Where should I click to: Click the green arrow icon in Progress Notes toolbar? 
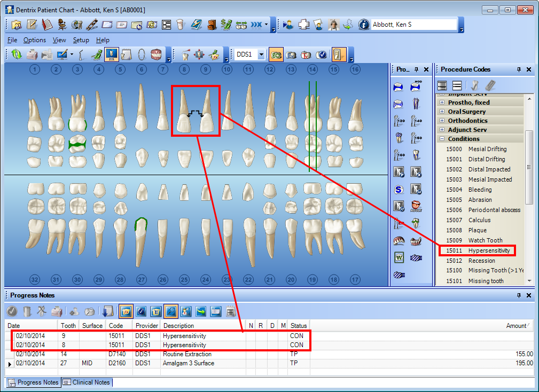pos(201,311)
